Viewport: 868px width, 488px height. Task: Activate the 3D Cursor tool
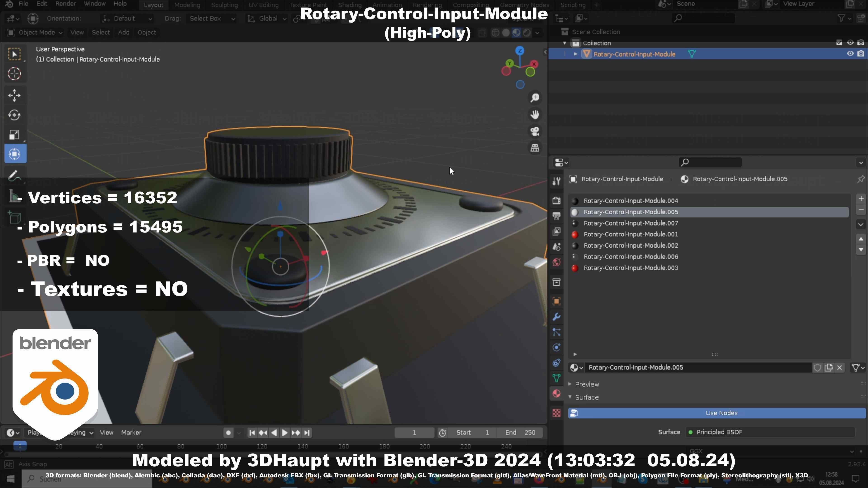14,74
